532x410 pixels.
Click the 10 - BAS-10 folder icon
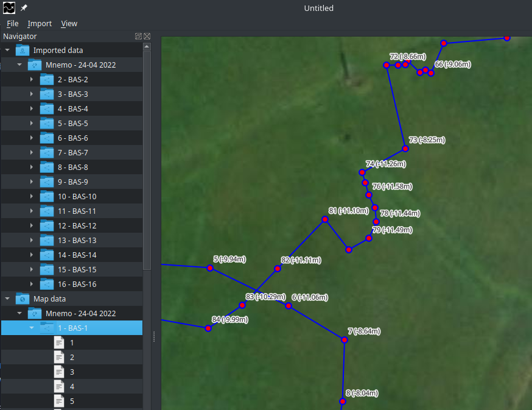click(47, 196)
